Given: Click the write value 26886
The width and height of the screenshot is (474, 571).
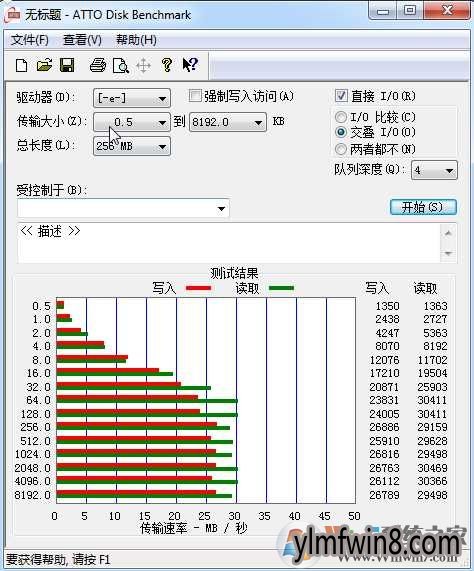Looking at the screenshot, I should click(x=385, y=427).
